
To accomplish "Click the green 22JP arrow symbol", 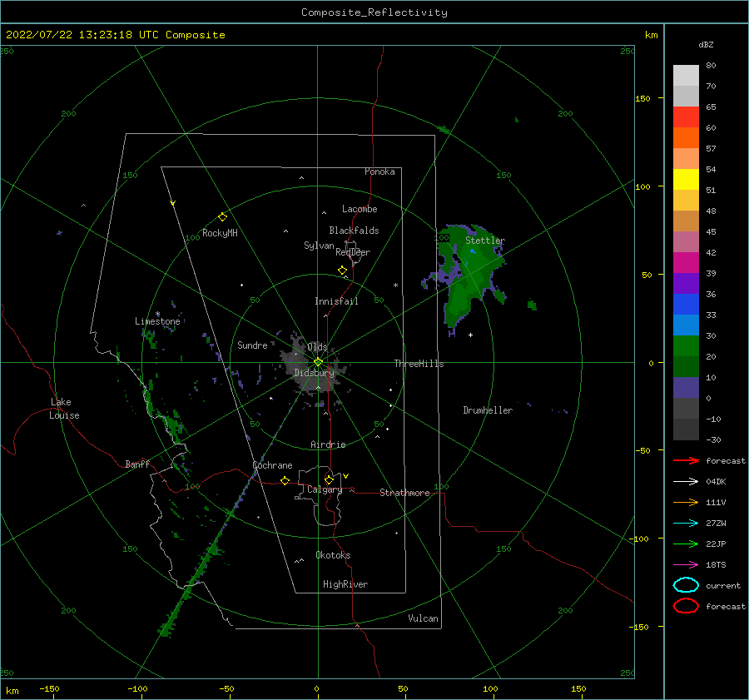I will (x=686, y=544).
